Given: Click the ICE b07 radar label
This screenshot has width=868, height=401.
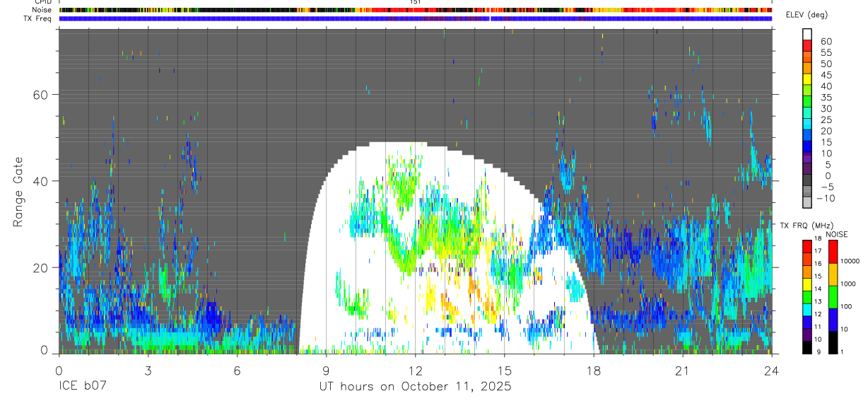Looking at the screenshot, I should [81, 387].
